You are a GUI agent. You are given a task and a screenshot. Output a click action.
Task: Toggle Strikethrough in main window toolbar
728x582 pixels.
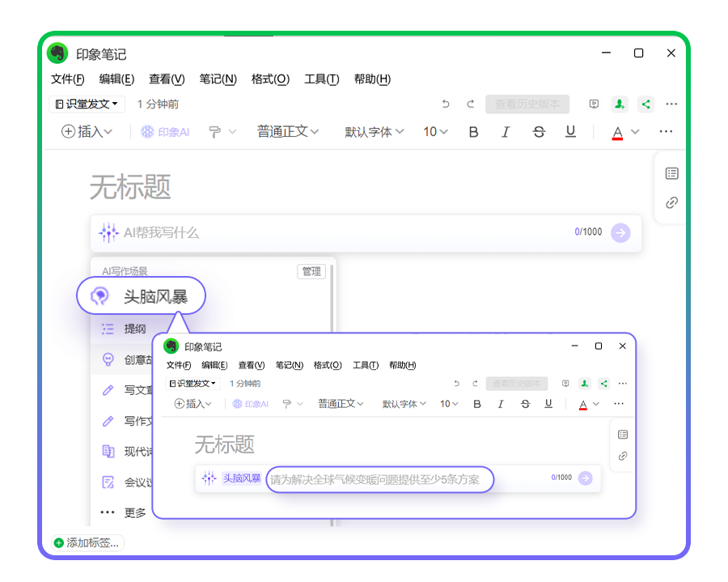click(x=539, y=133)
